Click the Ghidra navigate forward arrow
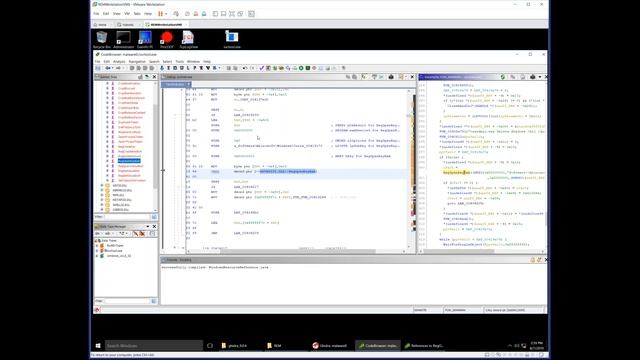640x360 pixels. [118, 68]
